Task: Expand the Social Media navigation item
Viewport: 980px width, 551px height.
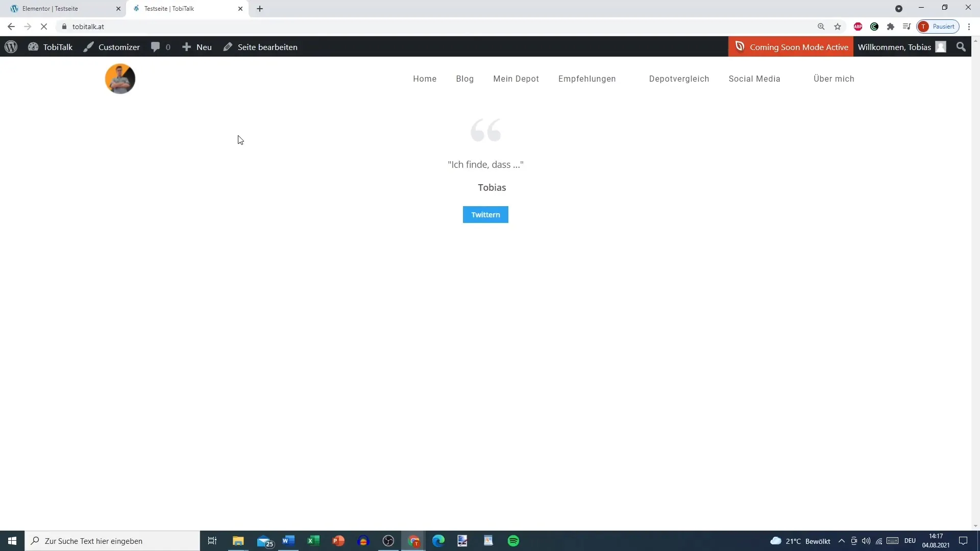Action: (x=754, y=79)
